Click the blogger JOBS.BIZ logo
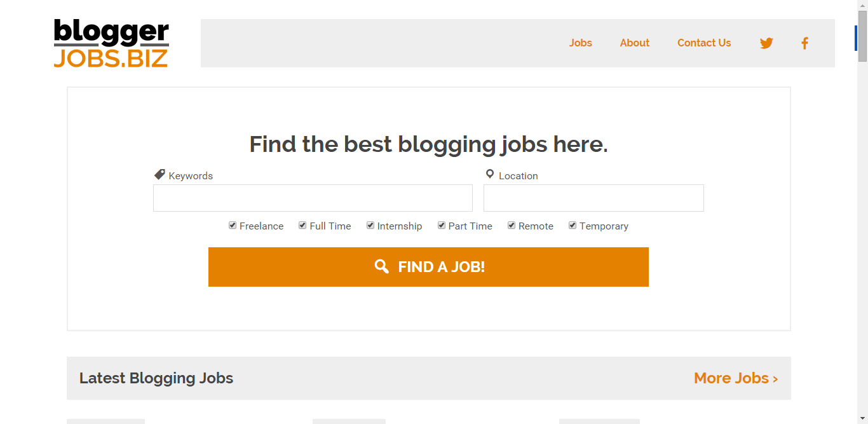The height and width of the screenshot is (424, 868). pyautogui.click(x=111, y=43)
